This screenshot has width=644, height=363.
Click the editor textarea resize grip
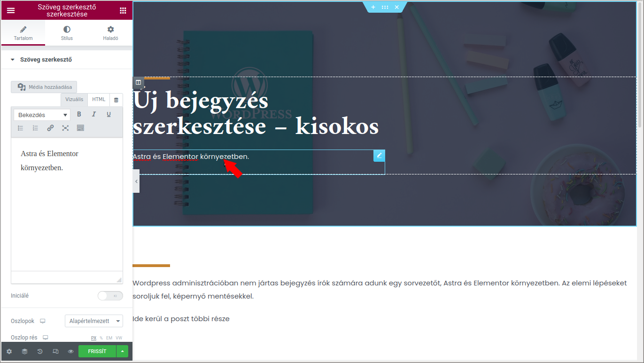tap(119, 280)
